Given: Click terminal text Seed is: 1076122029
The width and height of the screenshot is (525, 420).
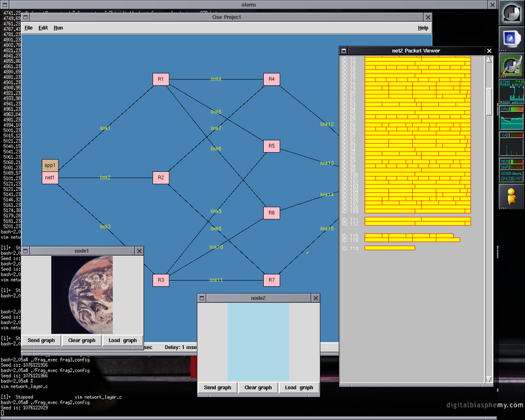Looking at the screenshot, I should click(24, 408).
